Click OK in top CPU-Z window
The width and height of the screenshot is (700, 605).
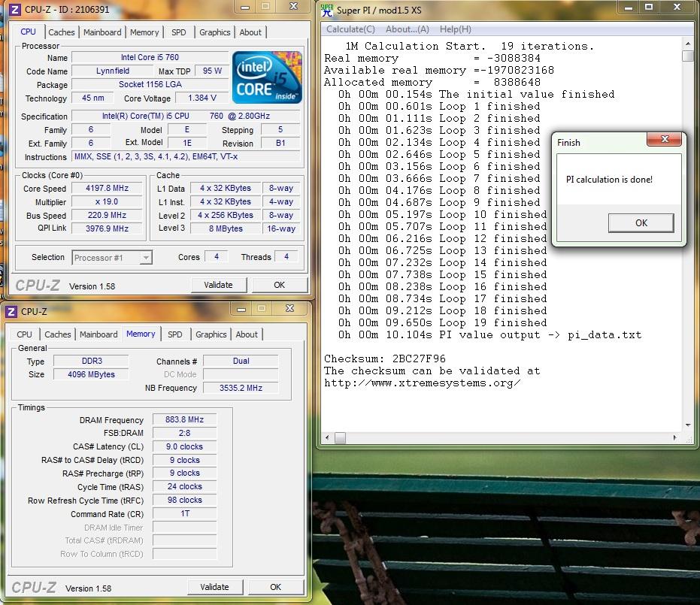280,285
